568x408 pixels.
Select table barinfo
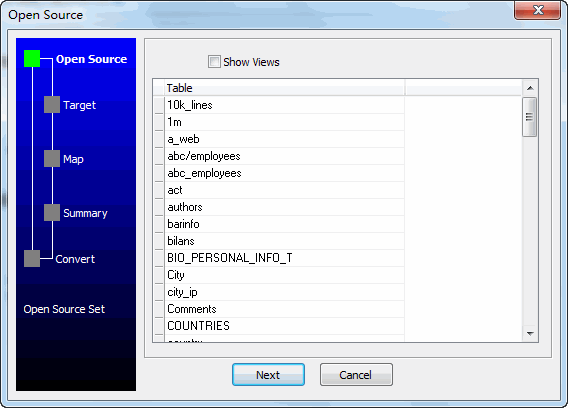click(284, 224)
